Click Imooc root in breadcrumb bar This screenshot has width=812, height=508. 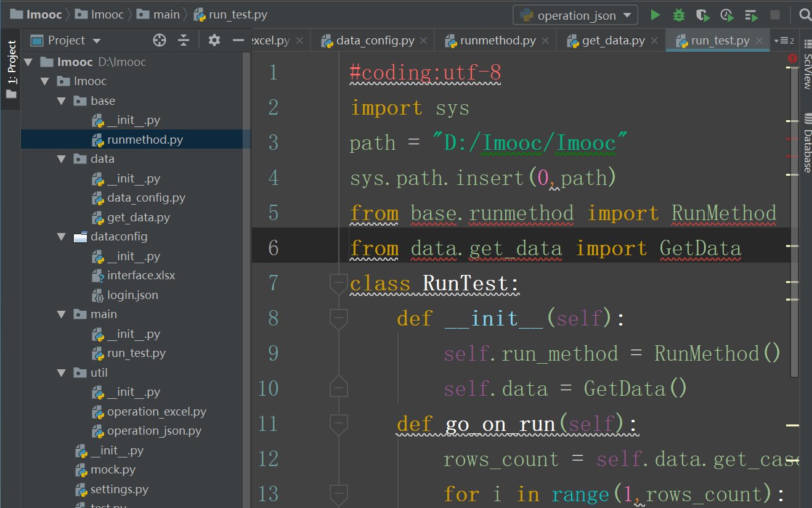tap(35, 14)
